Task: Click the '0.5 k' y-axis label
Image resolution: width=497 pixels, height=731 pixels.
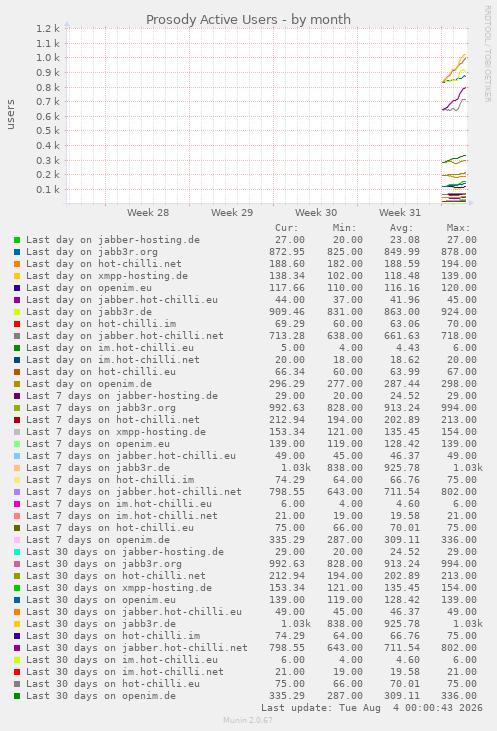Action: pyautogui.click(x=48, y=131)
